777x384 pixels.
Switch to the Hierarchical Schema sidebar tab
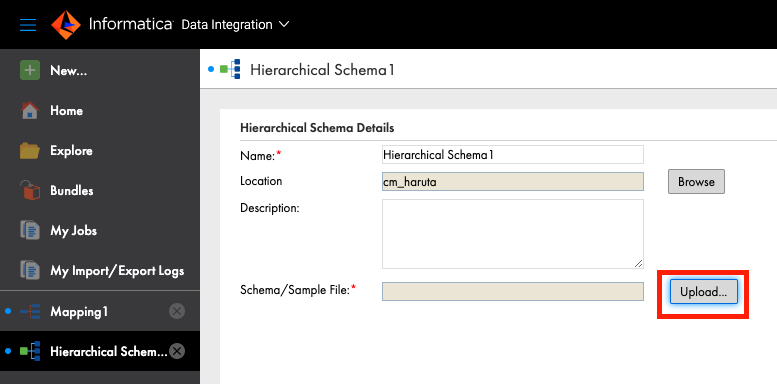[x=109, y=352]
